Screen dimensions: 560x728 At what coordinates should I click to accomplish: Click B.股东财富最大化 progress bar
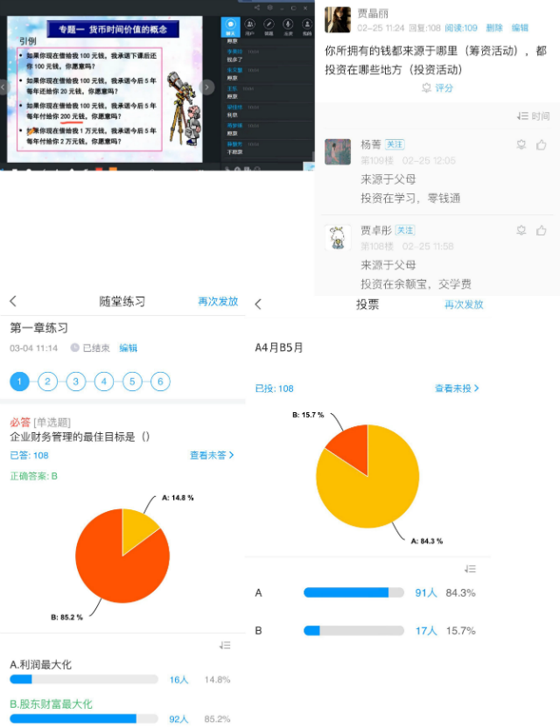click(x=84, y=718)
